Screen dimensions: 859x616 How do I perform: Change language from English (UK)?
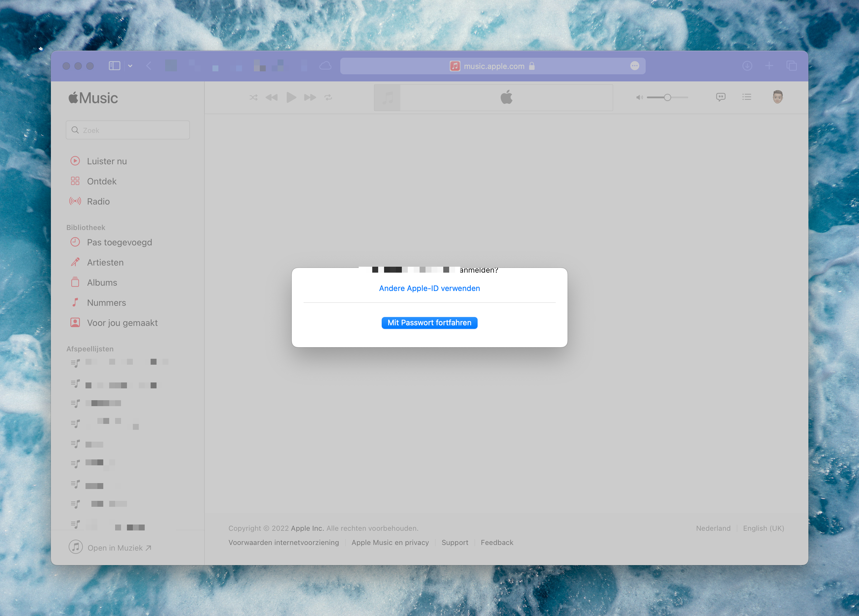(763, 528)
